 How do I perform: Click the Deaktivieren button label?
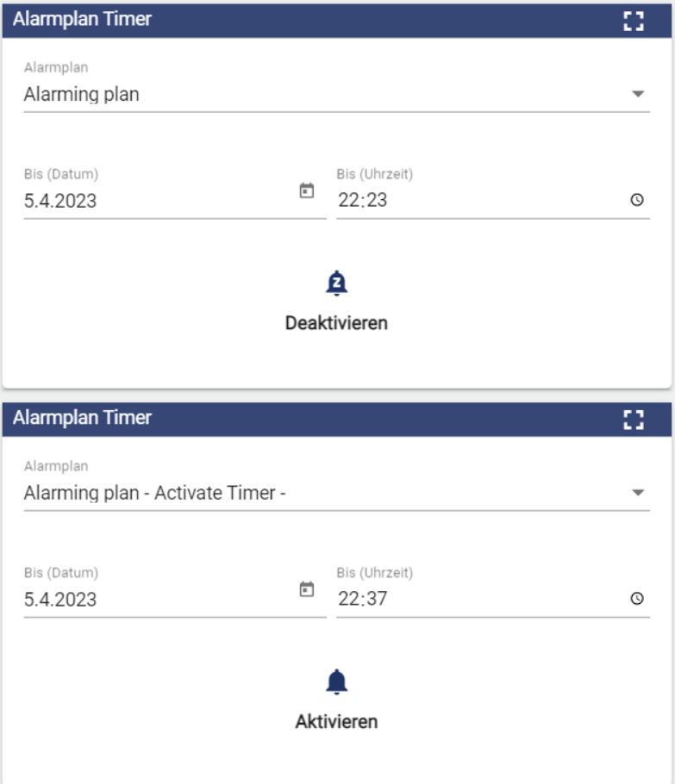coord(336,323)
